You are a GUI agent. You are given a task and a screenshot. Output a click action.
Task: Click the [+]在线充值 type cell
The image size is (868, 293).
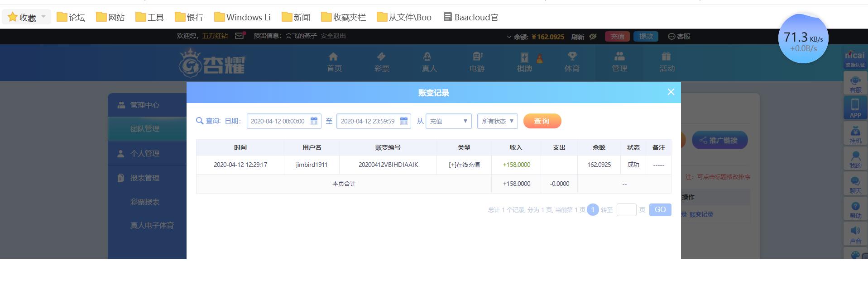464,165
